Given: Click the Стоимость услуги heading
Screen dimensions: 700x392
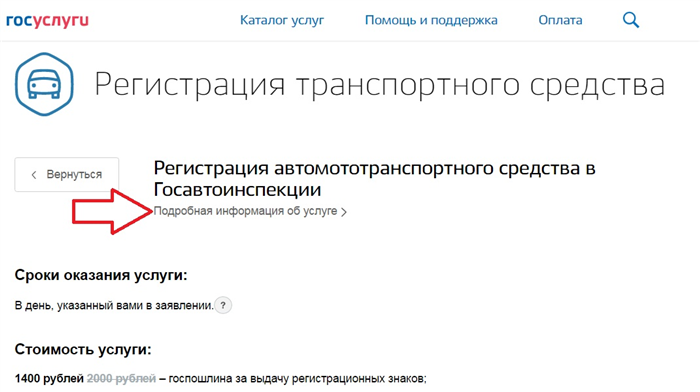Looking at the screenshot, I should (83, 349).
